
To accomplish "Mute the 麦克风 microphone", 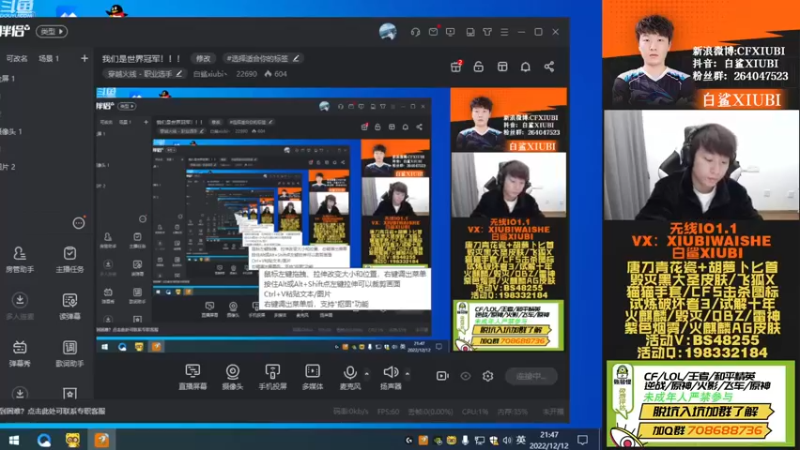I will [350, 377].
